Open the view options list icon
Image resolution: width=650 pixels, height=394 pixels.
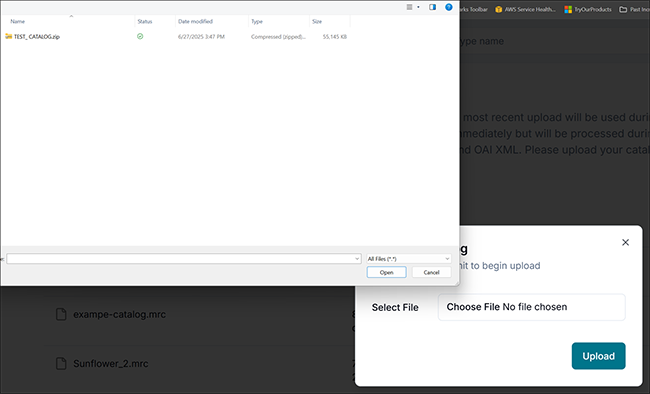click(410, 7)
